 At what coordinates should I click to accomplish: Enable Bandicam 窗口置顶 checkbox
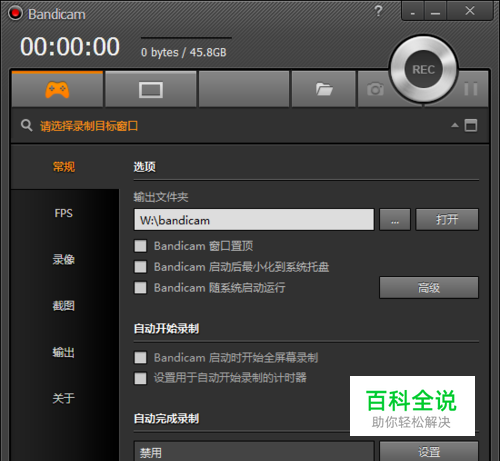[x=140, y=246]
